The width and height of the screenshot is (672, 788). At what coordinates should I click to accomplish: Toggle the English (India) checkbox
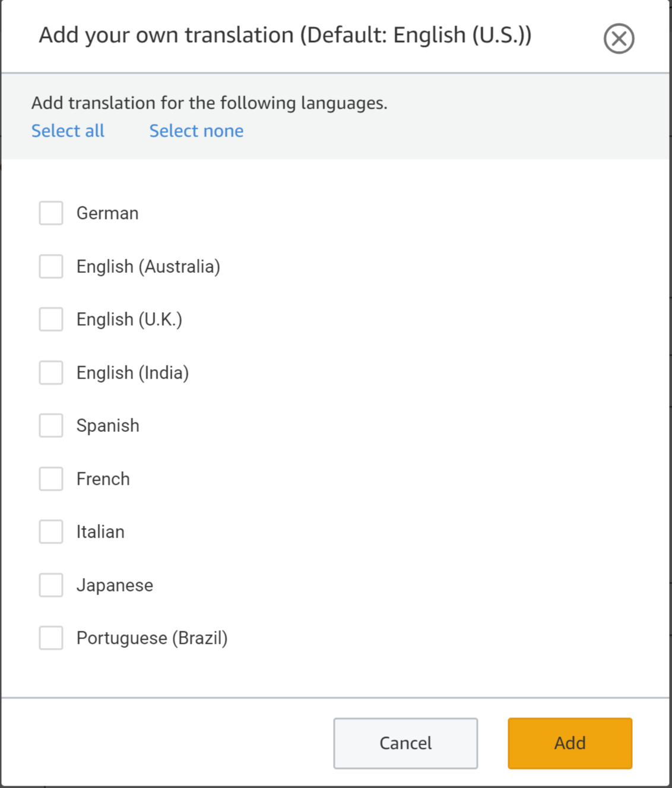click(51, 373)
